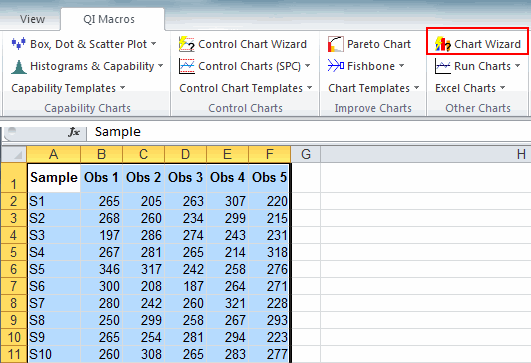The image size is (531, 363).
Task: Click the Select All corner button
Action: pyautogui.click(x=14, y=154)
